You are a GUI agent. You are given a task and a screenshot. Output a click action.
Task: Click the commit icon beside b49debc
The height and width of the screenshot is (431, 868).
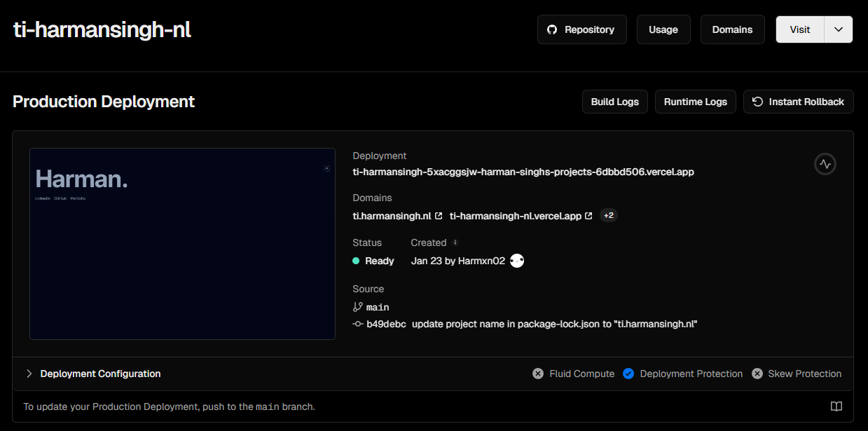pyautogui.click(x=358, y=324)
